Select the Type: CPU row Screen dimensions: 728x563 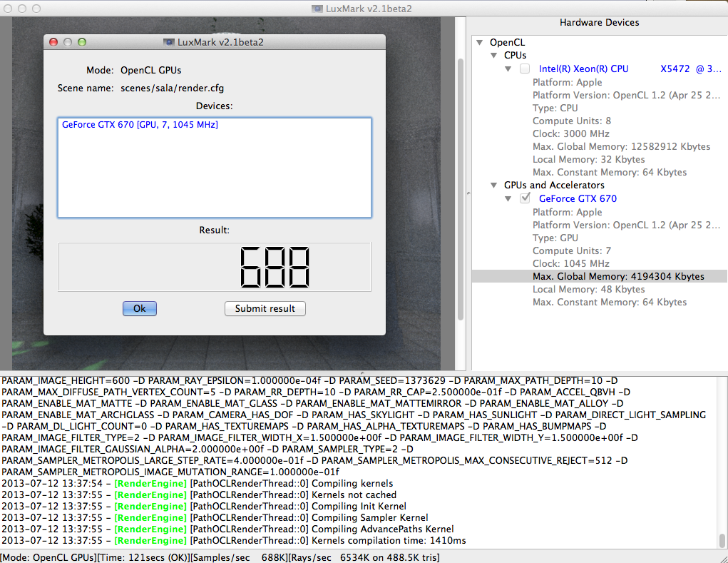[x=555, y=108]
